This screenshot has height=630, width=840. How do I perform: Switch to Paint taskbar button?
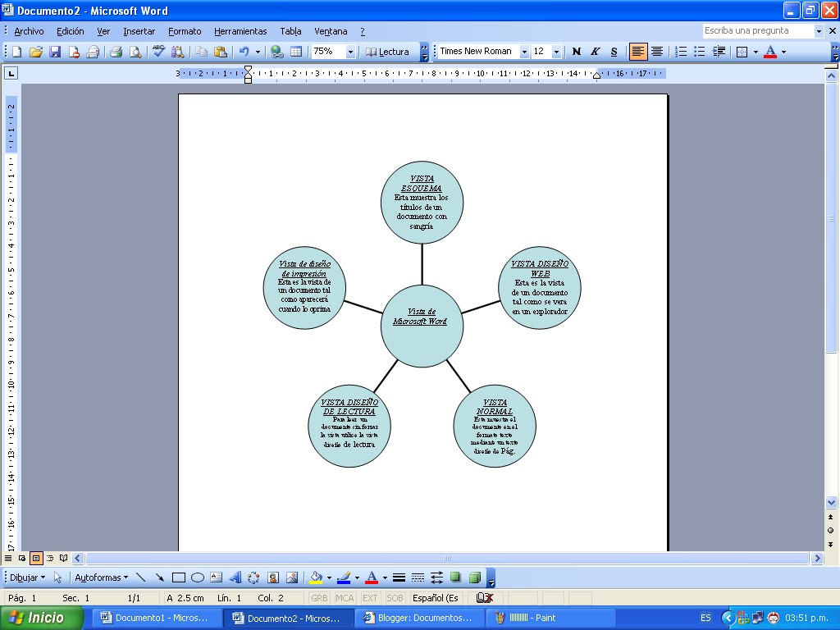550,618
